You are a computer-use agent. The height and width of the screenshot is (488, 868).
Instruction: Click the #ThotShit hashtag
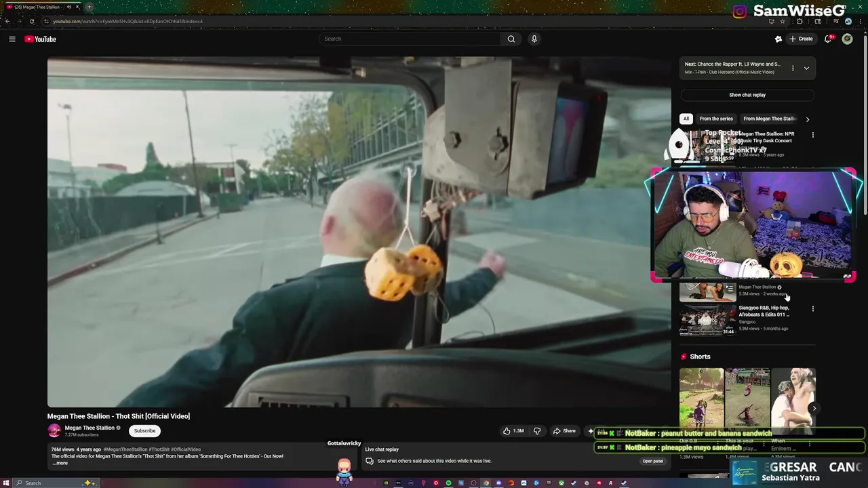coord(159,449)
